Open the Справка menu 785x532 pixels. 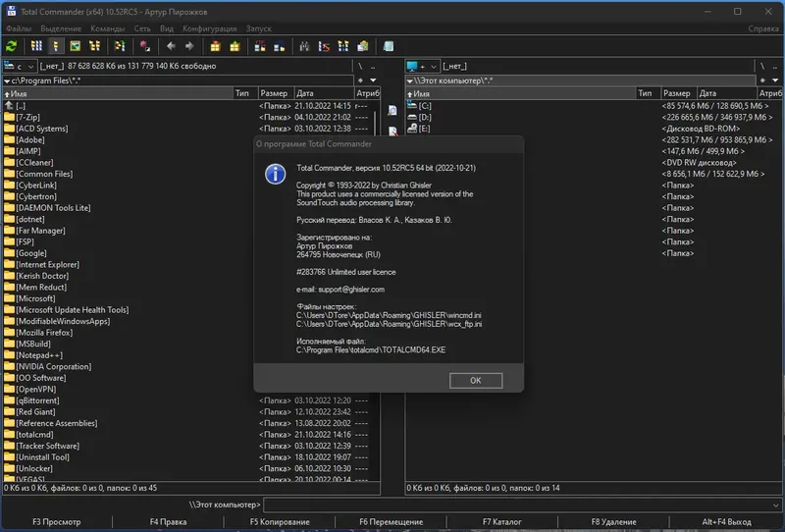click(x=763, y=28)
